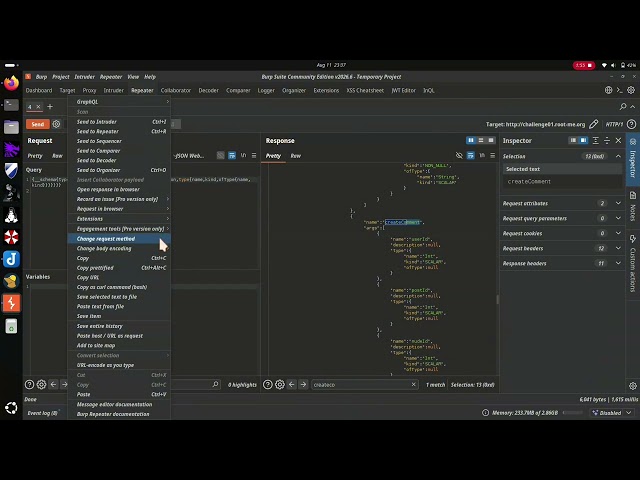This screenshot has height=480, width=640.
Task: Select top-bottom response layout
Action: coord(481,140)
